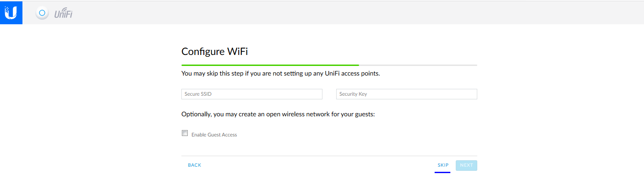Click the green completed portion of progress bar
The height and width of the screenshot is (185, 644).
(270, 65)
